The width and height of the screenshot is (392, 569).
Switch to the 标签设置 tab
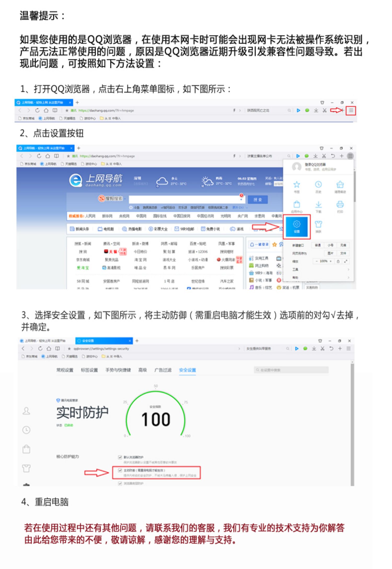pyautogui.click(x=89, y=370)
